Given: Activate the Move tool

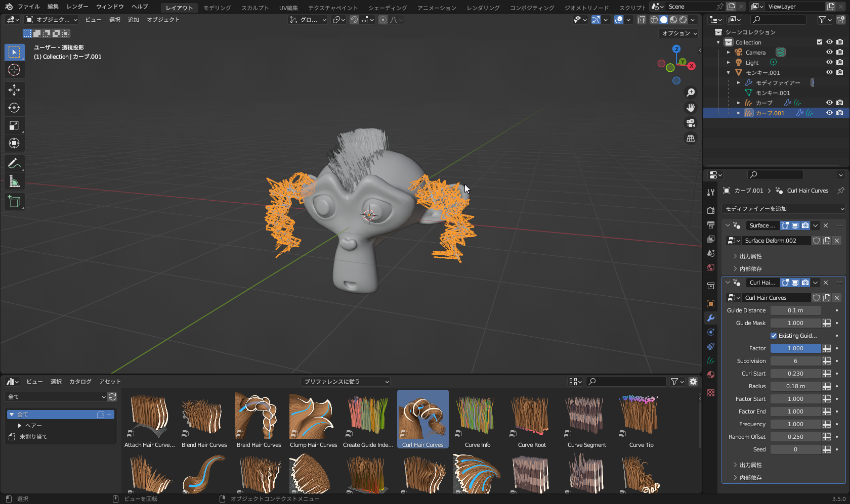Looking at the screenshot, I should click(x=14, y=90).
